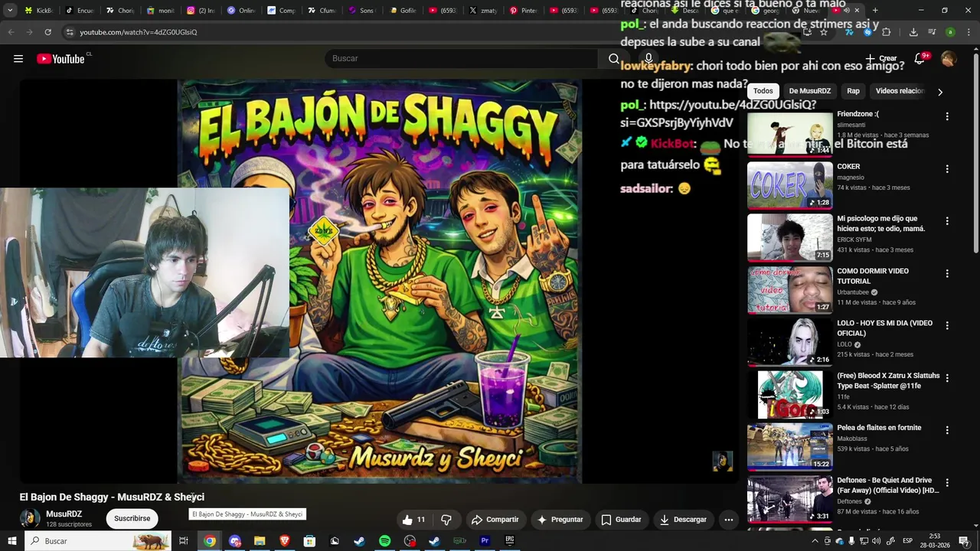Open the more actions ellipsis under video

click(x=729, y=520)
